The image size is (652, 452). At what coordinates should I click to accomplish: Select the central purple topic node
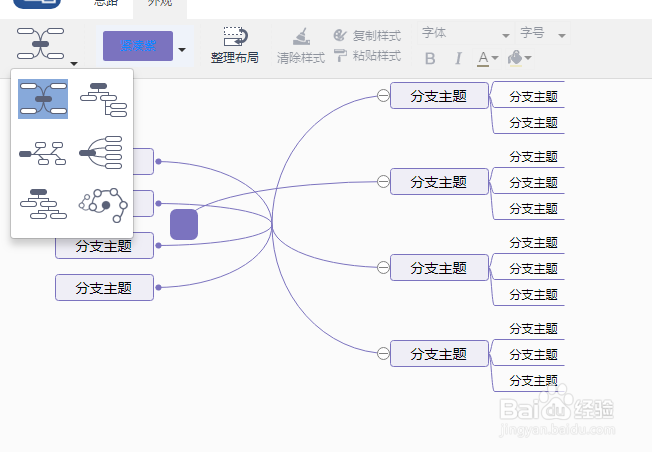184,225
